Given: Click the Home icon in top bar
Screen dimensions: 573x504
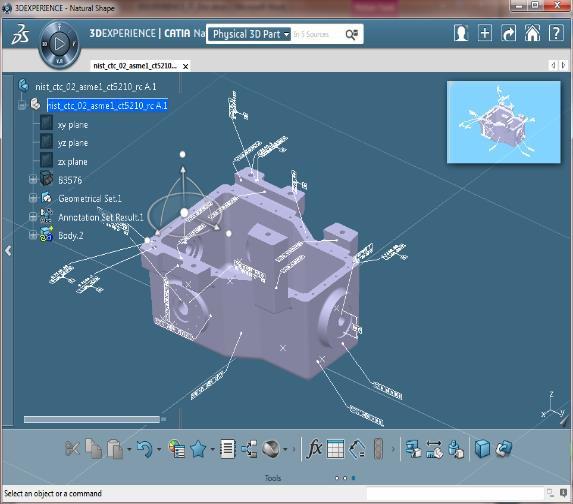Looking at the screenshot, I should tap(532, 33).
